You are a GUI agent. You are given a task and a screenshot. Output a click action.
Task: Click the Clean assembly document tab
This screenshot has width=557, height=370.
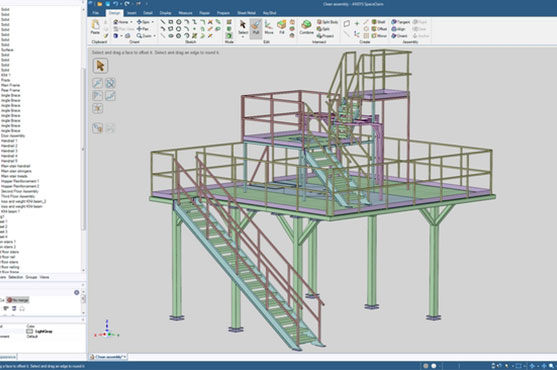click(108, 357)
